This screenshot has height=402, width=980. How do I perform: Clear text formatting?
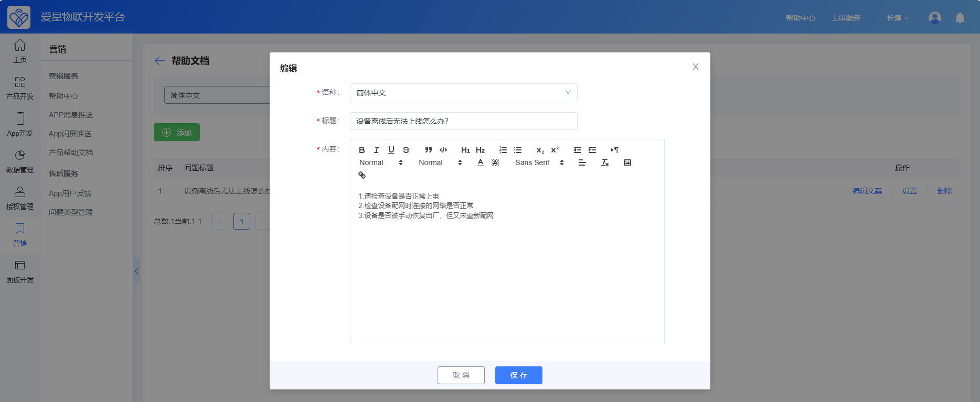(x=605, y=162)
